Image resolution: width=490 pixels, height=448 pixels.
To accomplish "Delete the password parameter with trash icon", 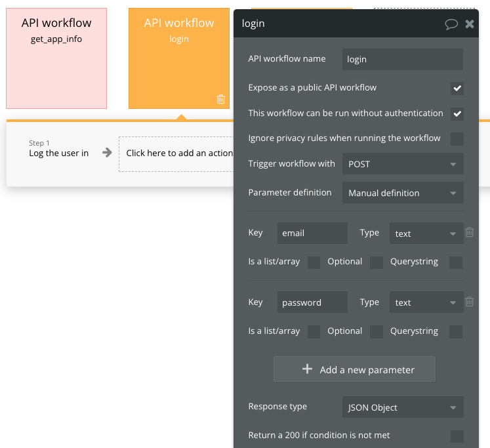I will point(470,302).
